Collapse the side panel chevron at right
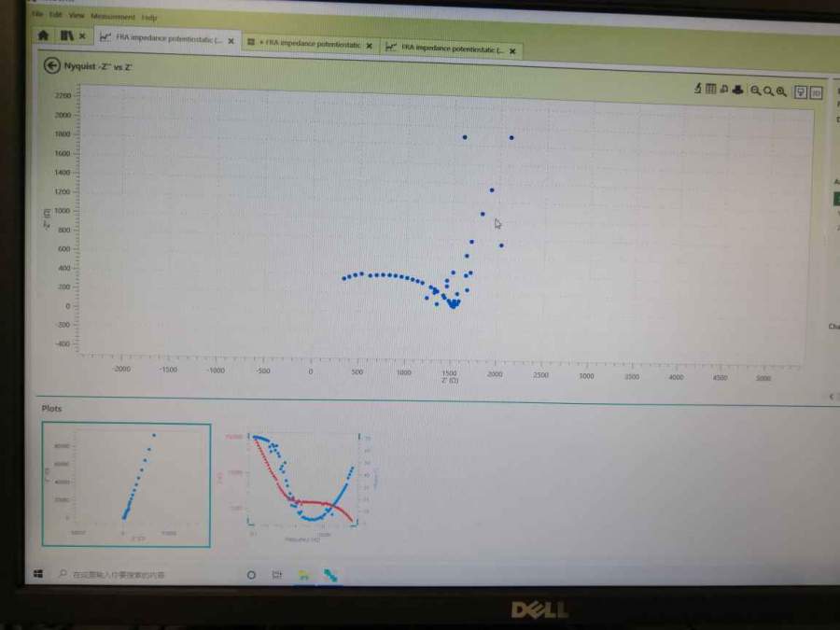 click(x=832, y=397)
